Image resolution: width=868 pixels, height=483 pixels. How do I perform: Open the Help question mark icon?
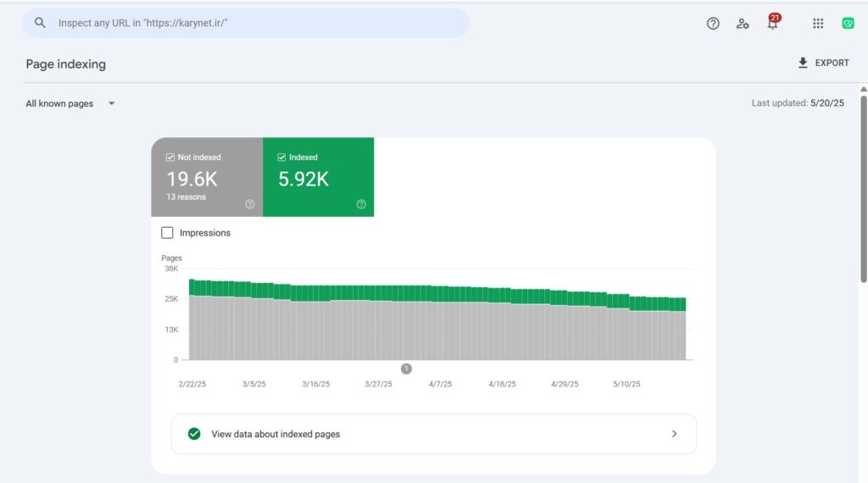[x=713, y=24]
